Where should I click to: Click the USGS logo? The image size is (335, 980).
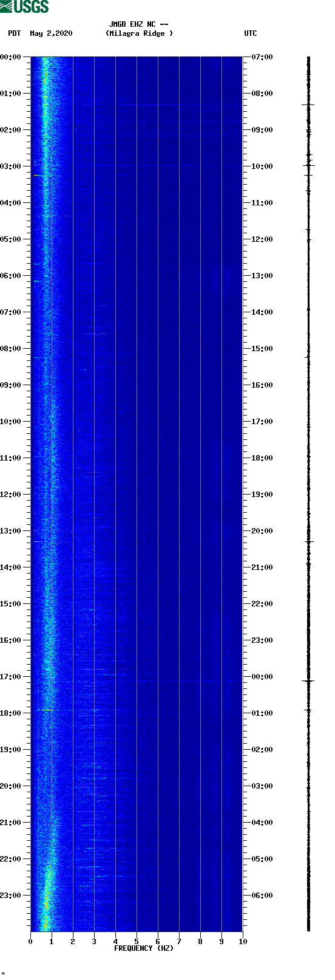point(24,7)
